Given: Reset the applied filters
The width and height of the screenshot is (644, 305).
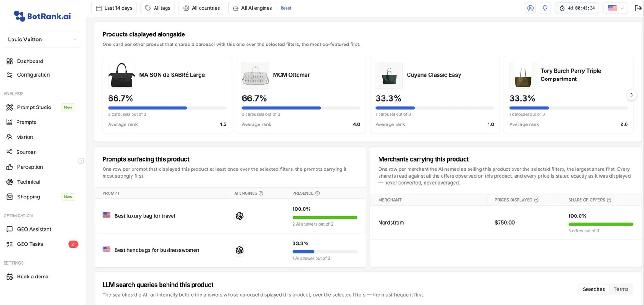Looking at the screenshot, I should pos(286,8).
